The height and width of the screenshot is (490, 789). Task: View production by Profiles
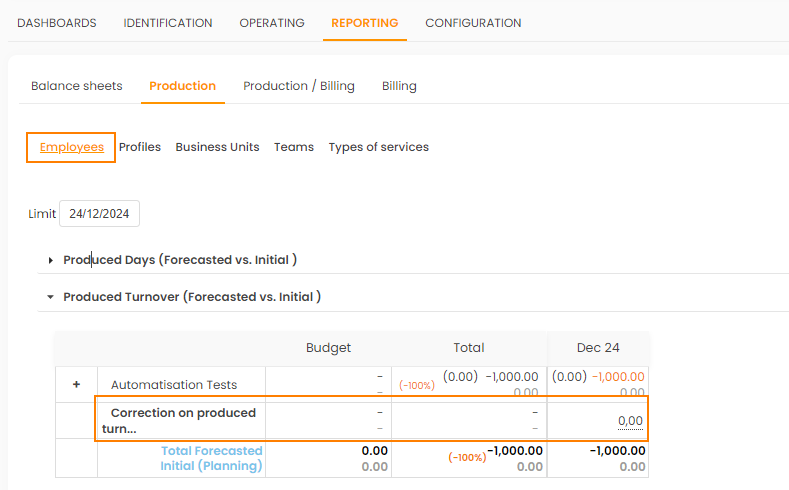coord(140,147)
